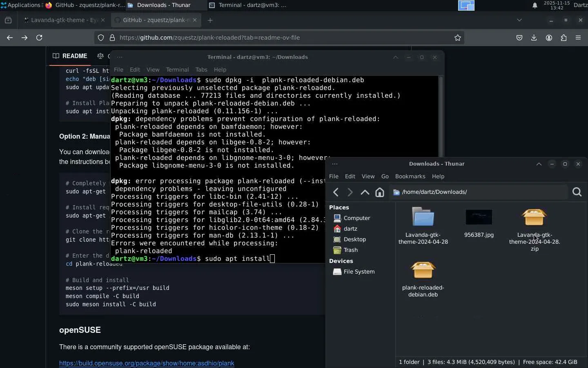Close the GitHub plank browser tab
Viewport: 588px width, 368px height.
195,20
